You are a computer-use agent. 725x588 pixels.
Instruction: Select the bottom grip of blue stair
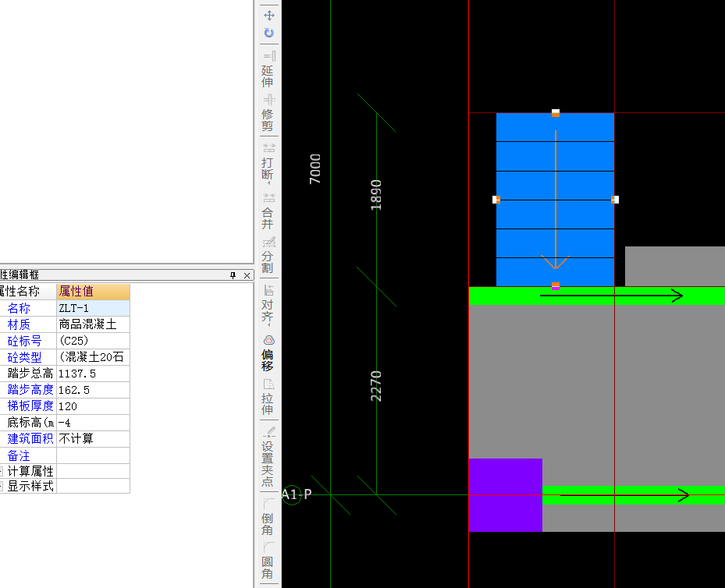click(x=556, y=286)
